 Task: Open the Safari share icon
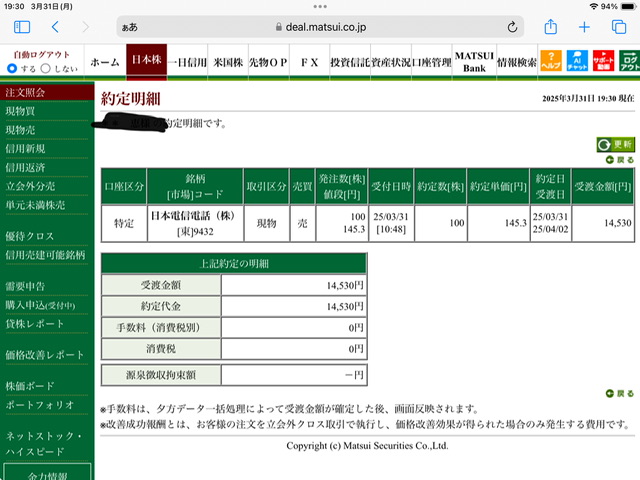coord(551,27)
